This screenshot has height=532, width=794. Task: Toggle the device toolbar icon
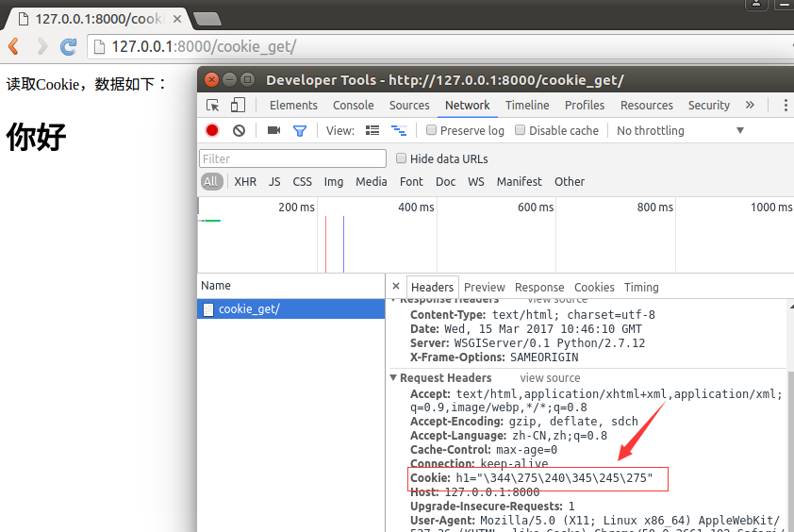(238, 106)
